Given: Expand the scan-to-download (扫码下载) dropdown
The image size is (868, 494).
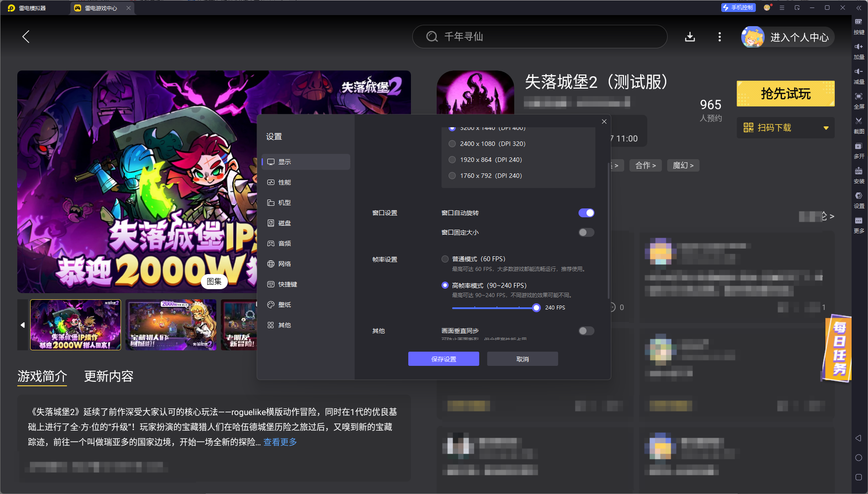Looking at the screenshot, I should [826, 128].
